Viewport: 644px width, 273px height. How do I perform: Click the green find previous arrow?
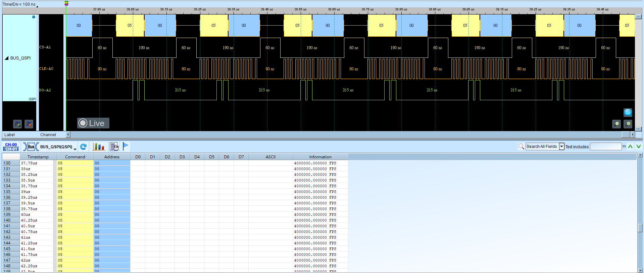[630, 146]
